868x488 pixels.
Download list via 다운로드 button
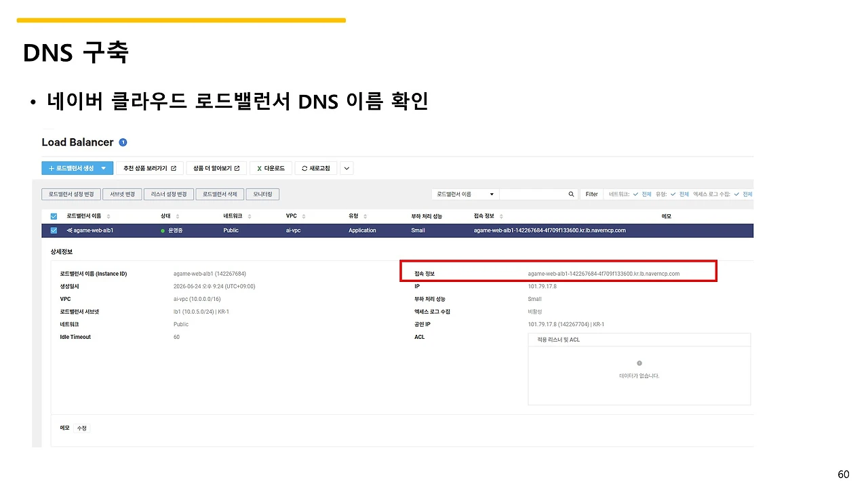pyautogui.click(x=271, y=168)
